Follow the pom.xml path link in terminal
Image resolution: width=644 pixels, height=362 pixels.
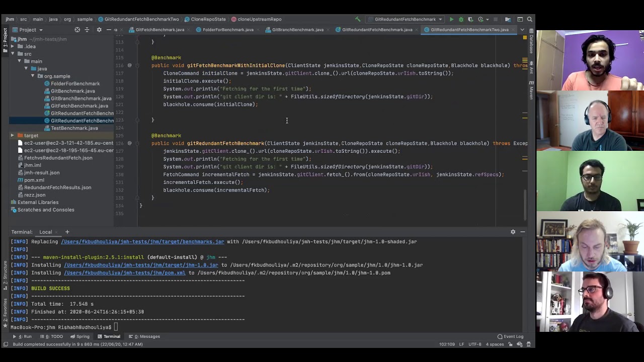pyautogui.click(x=124, y=273)
